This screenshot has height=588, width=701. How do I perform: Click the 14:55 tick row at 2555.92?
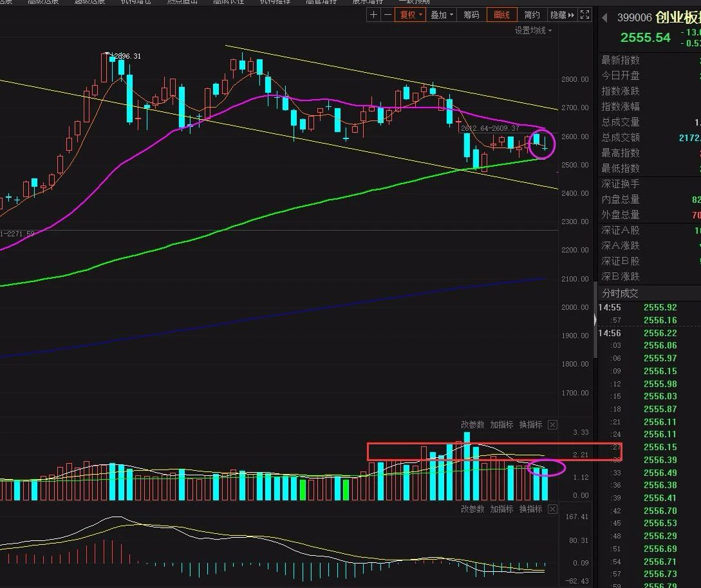[650, 308]
